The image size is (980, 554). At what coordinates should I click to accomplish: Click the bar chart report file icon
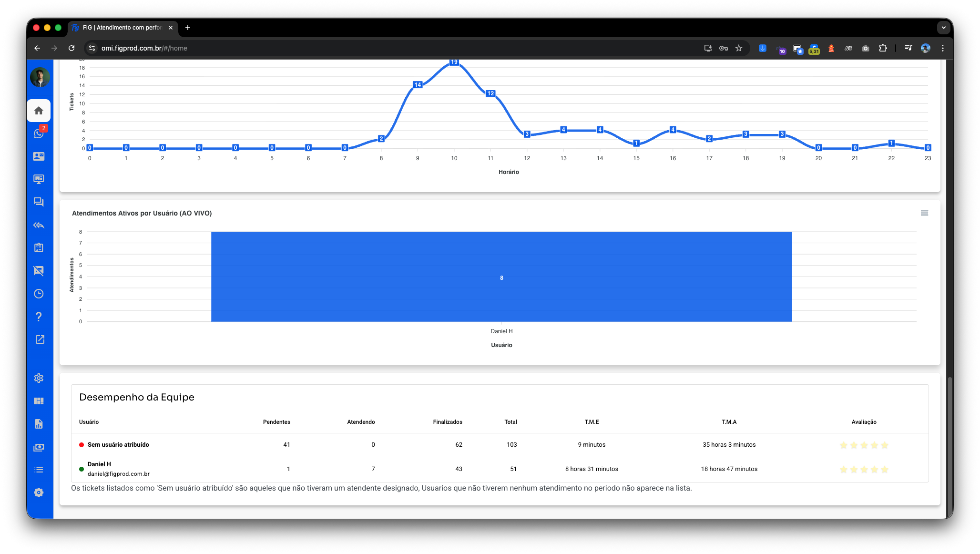click(x=39, y=424)
